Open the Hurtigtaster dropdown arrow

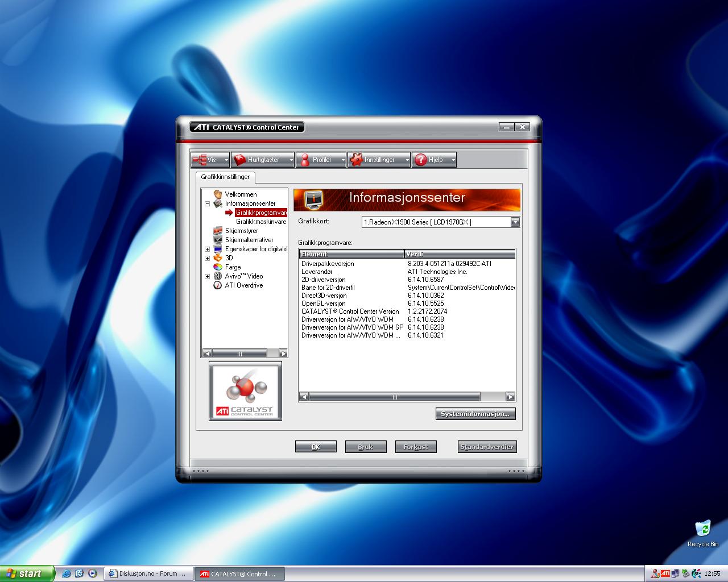(291, 160)
